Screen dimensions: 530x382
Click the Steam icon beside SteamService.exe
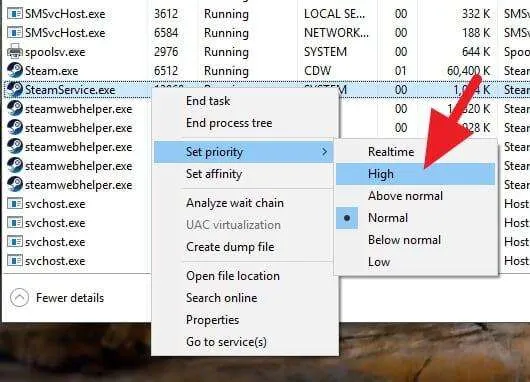[x=15, y=90]
